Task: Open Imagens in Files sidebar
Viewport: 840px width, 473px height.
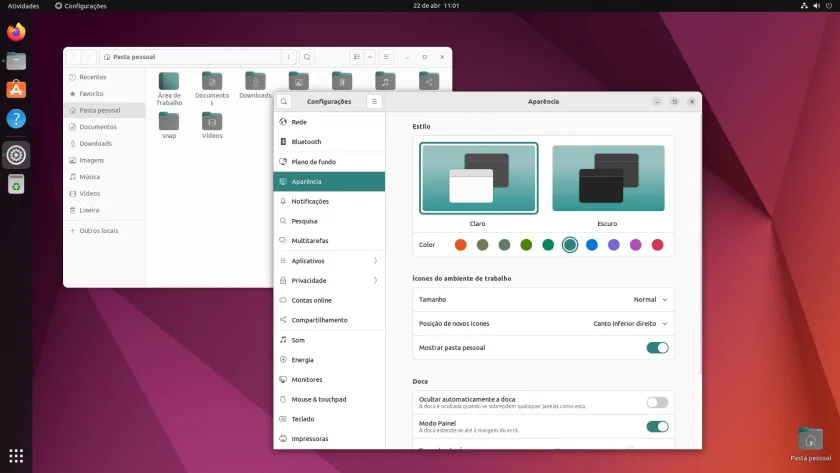Action: coord(104,160)
